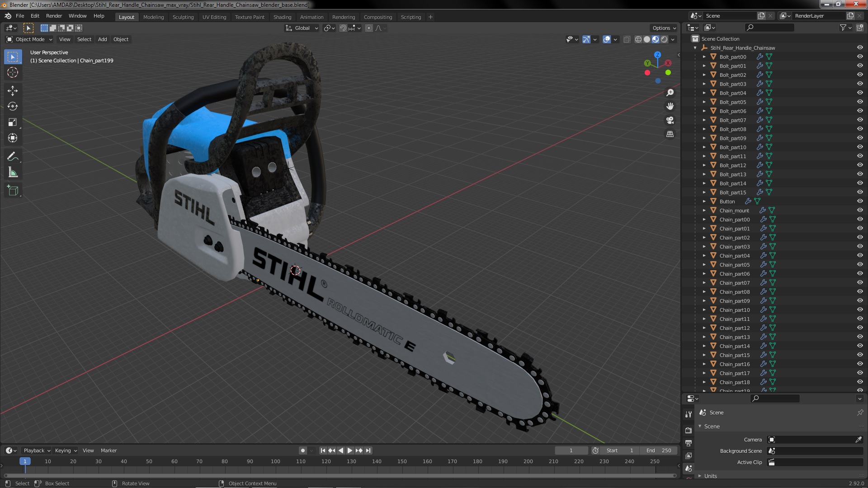The width and height of the screenshot is (868, 488).
Task: Open the Options dropdown
Action: click(x=664, y=28)
